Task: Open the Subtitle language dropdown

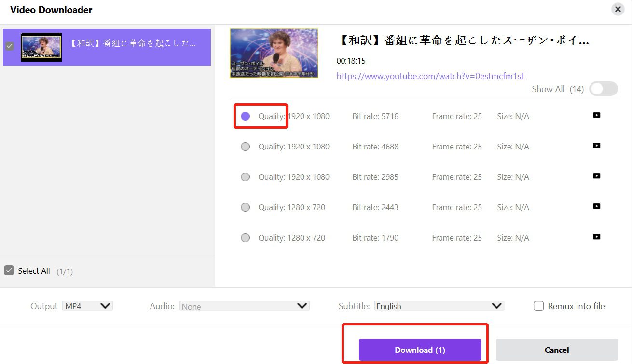Action: (439, 306)
